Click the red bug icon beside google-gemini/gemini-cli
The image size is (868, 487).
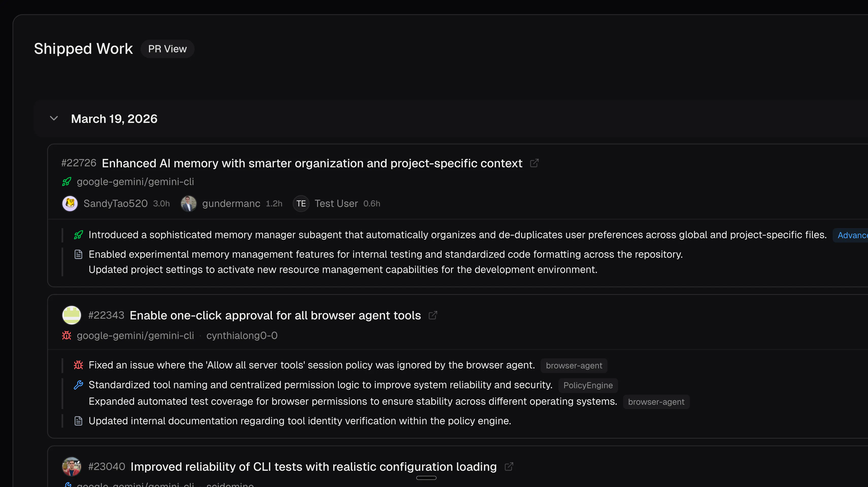(x=67, y=336)
